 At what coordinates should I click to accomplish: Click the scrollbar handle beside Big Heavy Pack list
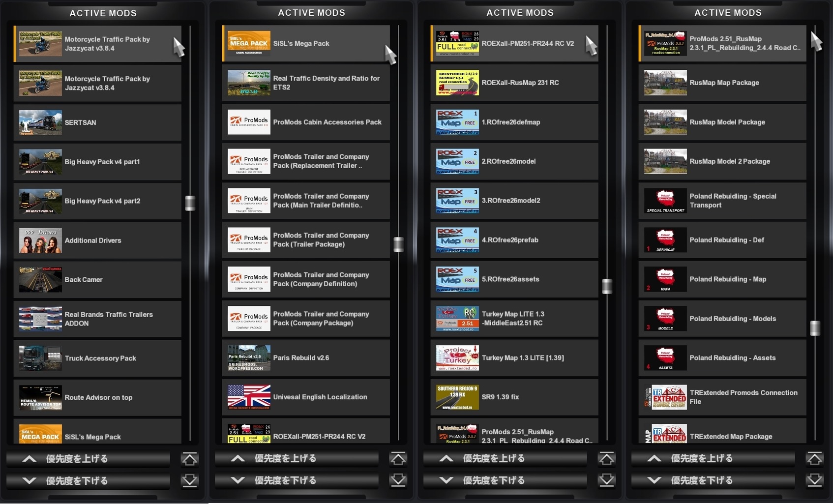pyautogui.click(x=190, y=203)
